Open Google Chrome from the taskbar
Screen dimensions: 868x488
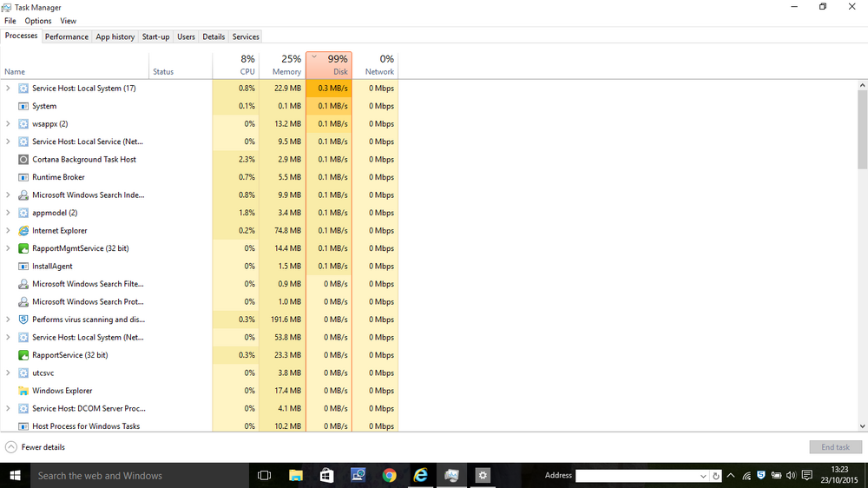(x=389, y=475)
